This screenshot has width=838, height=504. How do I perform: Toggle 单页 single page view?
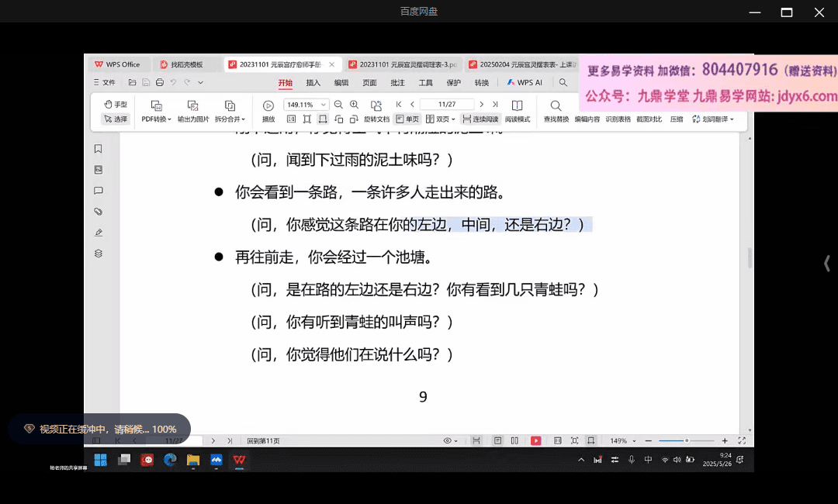(x=407, y=119)
